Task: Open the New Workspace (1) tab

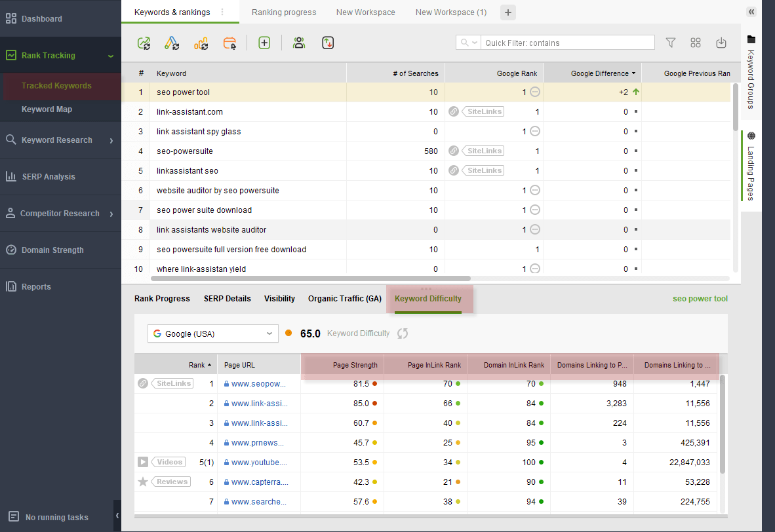Action: click(x=451, y=12)
